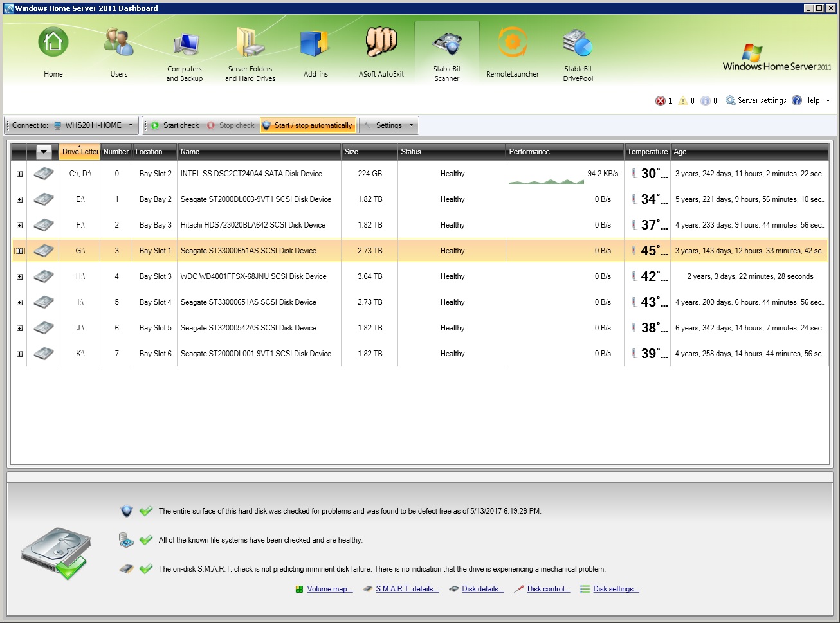
Task: Open the Volume map link
Action: coord(329,589)
